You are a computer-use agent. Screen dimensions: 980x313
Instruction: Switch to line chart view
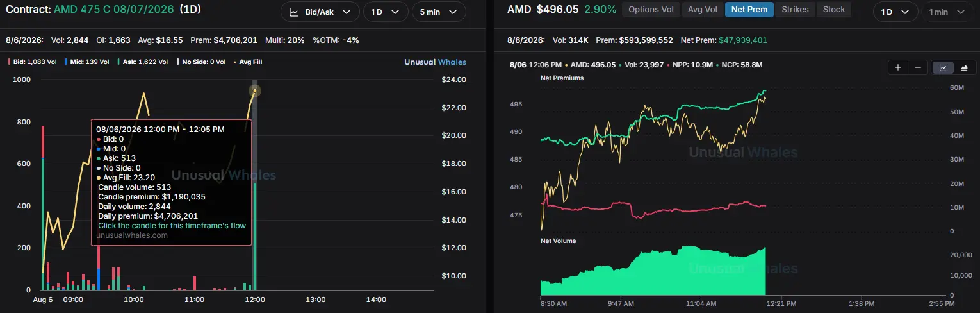943,67
